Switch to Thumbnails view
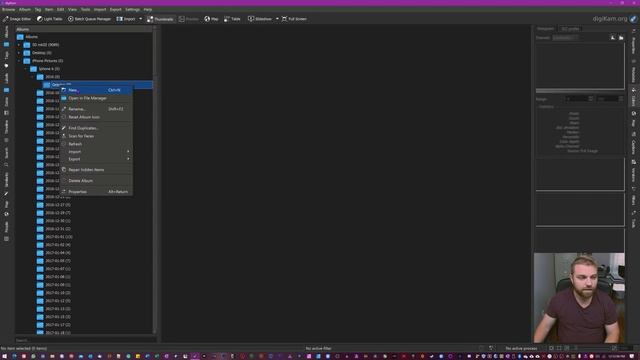 [x=160, y=19]
